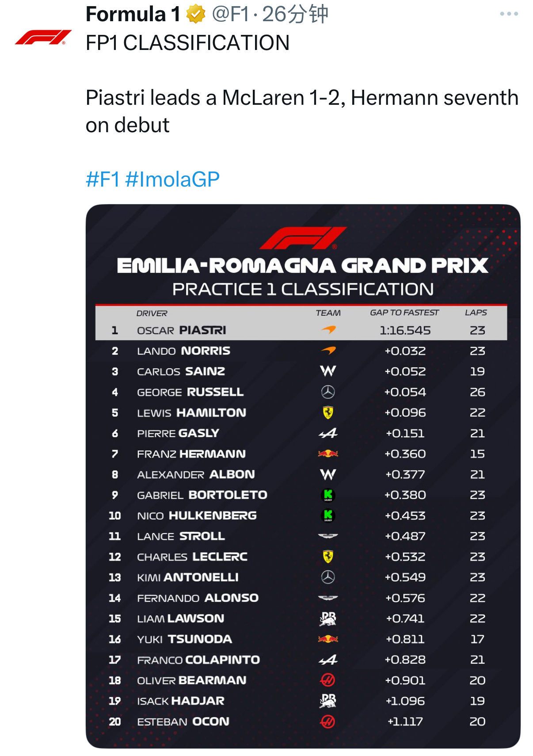Open the FP1 classification image
The width and height of the screenshot is (533, 756).
tap(303, 476)
